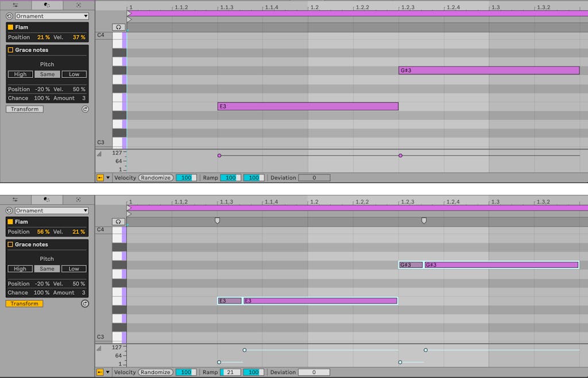Click the Velocity Randomize button
Screen dimensions: 588x378
[x=154, y=178]
